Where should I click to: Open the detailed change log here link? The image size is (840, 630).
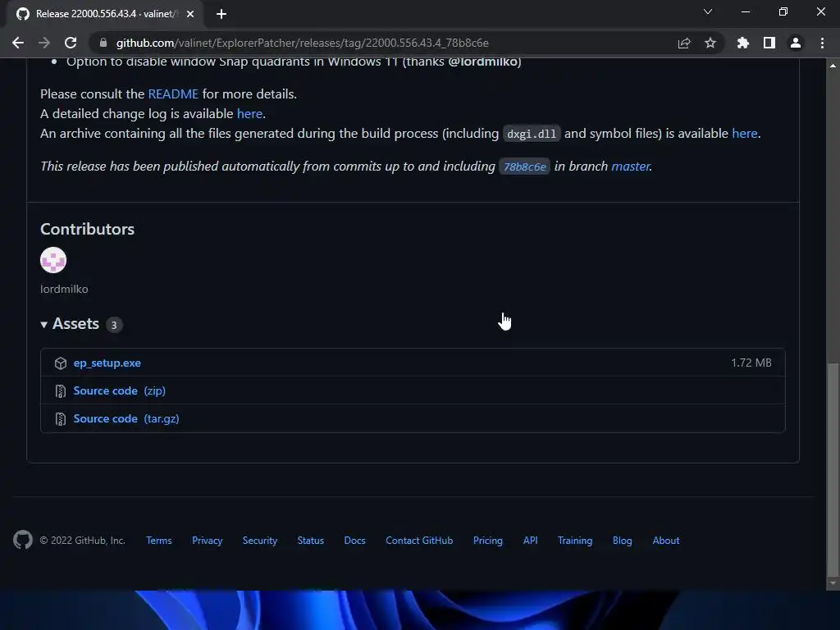249,113
